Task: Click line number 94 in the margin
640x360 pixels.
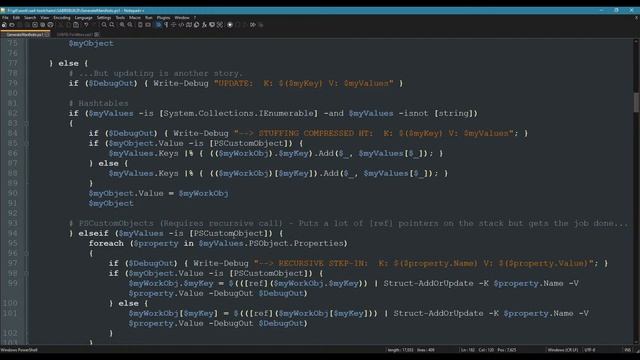Action: click(x=13, y=233)
